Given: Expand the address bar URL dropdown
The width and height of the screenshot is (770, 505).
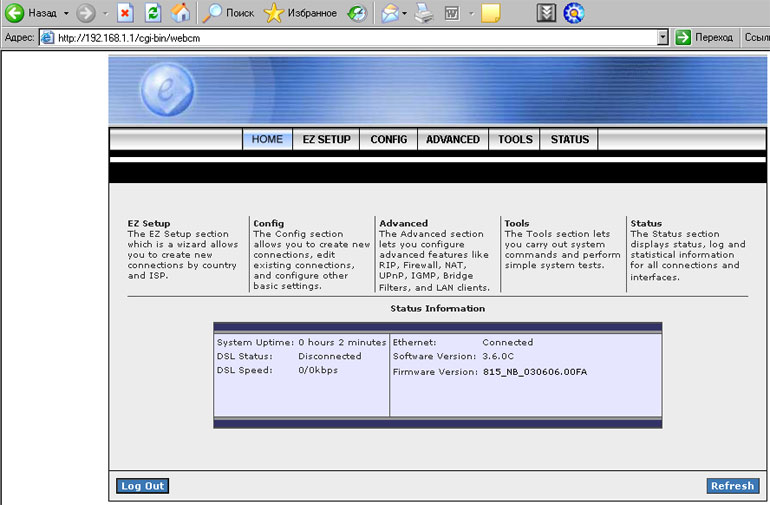Looking at the screenshot, I should pyautogui.click(x=663, y=37).
